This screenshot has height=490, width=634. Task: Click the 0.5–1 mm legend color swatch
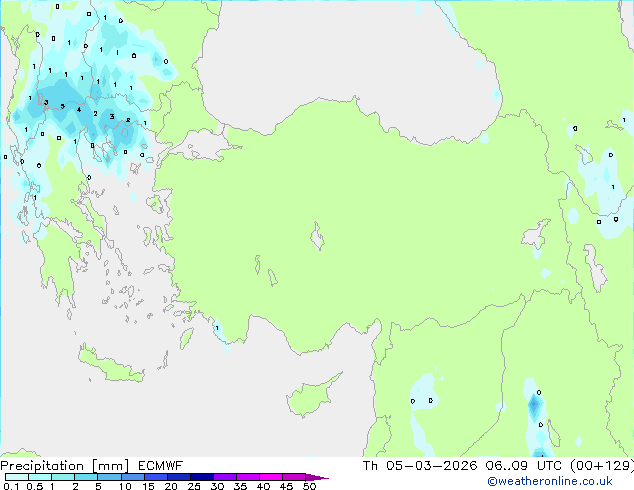click(40, 477)
